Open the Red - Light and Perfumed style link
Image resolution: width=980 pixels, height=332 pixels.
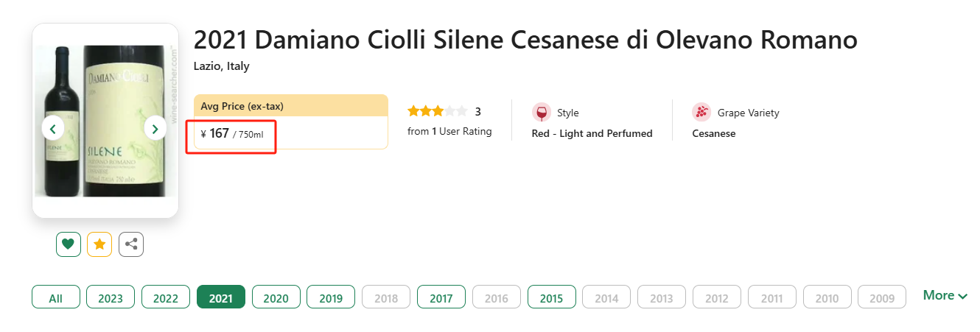(592, 134)
